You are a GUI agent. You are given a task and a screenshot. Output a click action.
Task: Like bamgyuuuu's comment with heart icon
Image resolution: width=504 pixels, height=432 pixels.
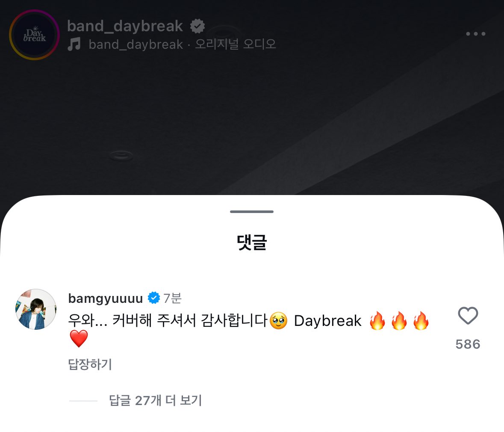point(468,316)
